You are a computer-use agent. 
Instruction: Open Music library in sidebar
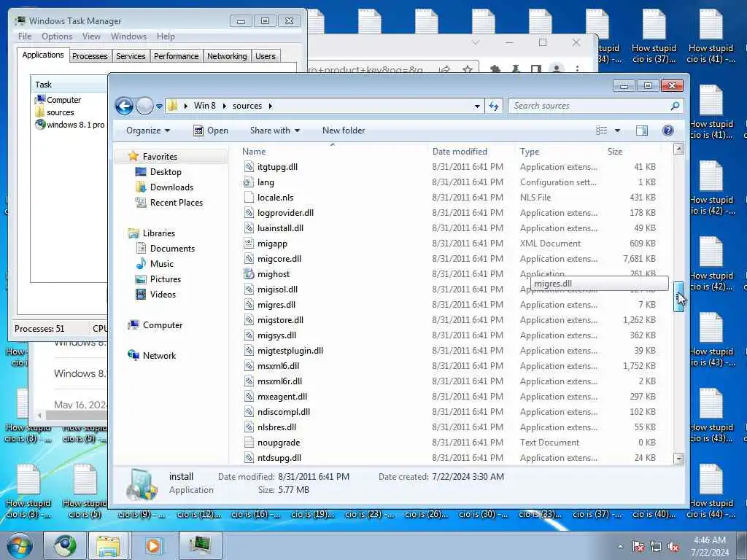[161, 264]
